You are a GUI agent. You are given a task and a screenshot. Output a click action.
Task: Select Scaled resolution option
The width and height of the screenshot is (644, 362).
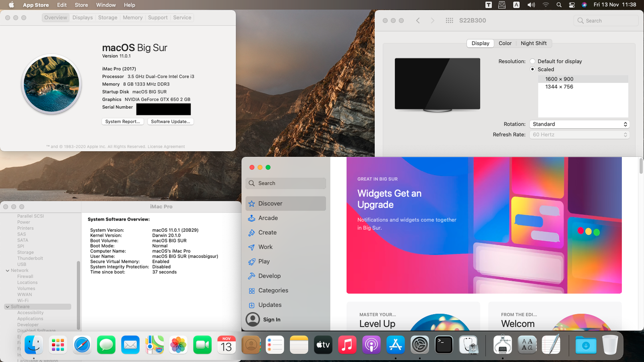pyautogui.click(x=532, y=69)
